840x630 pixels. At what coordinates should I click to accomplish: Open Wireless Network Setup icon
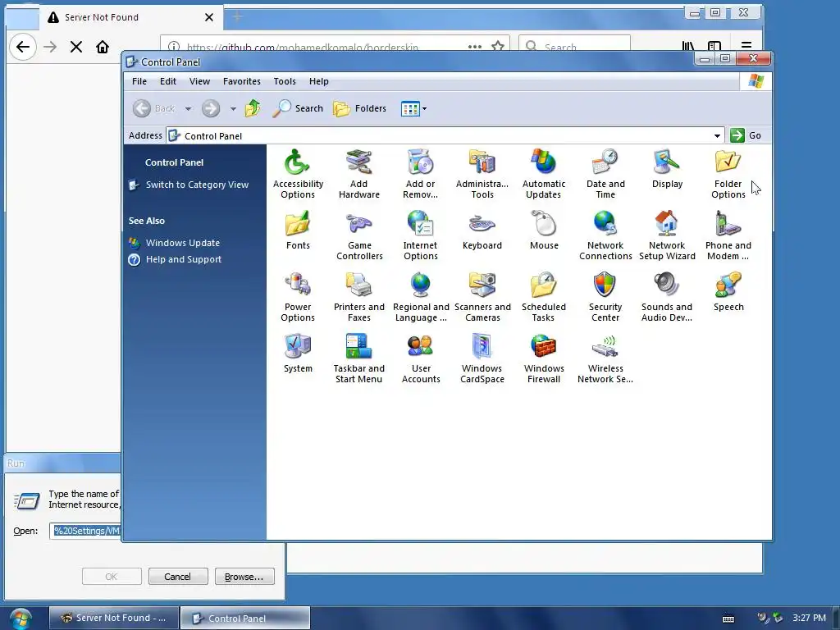(605, 359)
